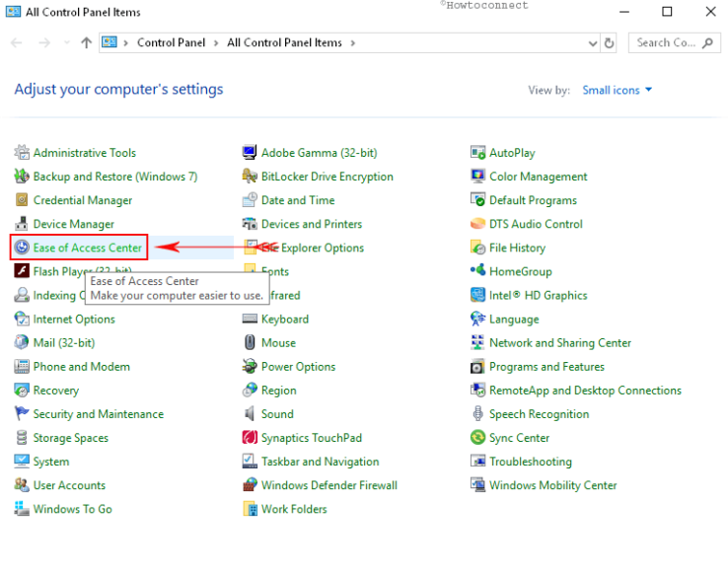
Task: Open the Troubleshooting link
Action: [x=531, y=462]
